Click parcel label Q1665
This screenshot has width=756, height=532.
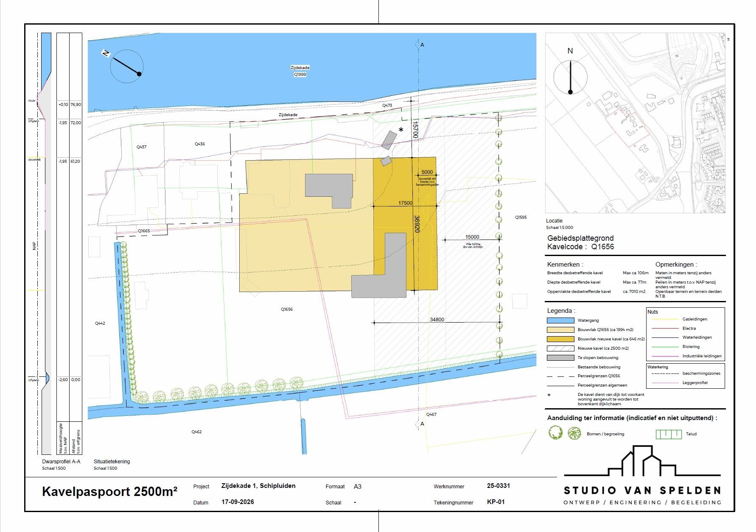(x=144, y=231)
